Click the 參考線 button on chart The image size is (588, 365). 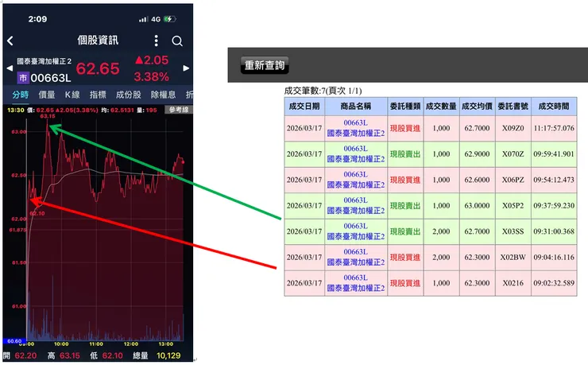(179, 110)
